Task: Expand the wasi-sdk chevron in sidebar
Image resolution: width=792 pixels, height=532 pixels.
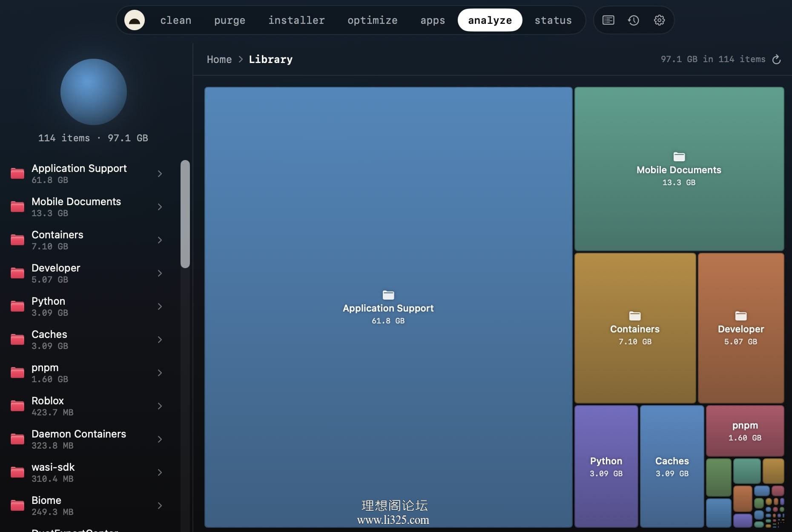Action: pos(160,472)
